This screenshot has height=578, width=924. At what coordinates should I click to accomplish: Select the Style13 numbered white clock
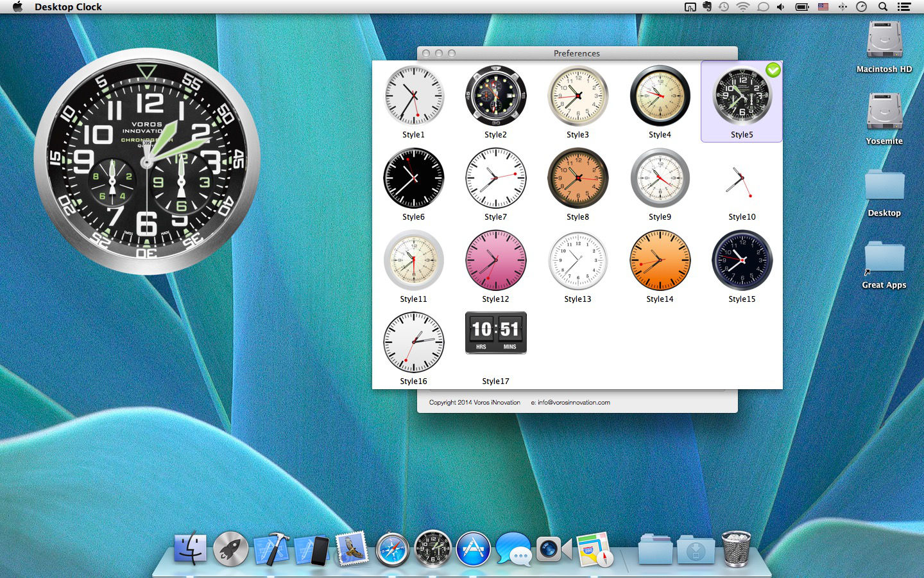(x=577, y=260)
